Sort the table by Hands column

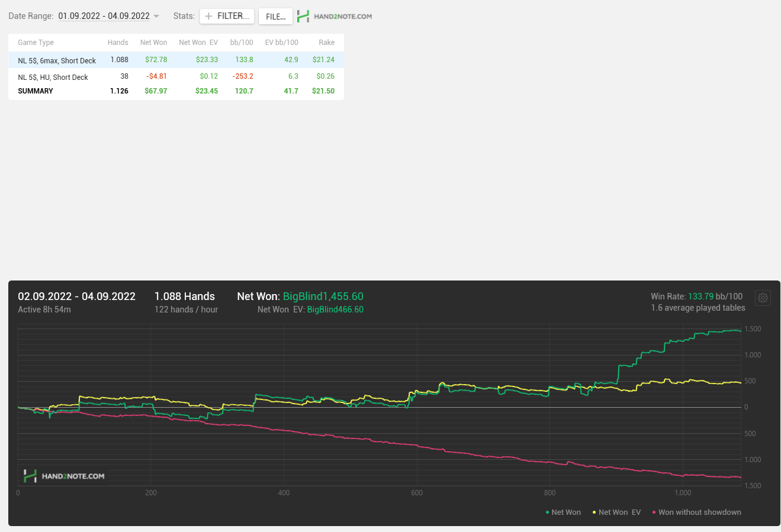[x=118, y=43]
